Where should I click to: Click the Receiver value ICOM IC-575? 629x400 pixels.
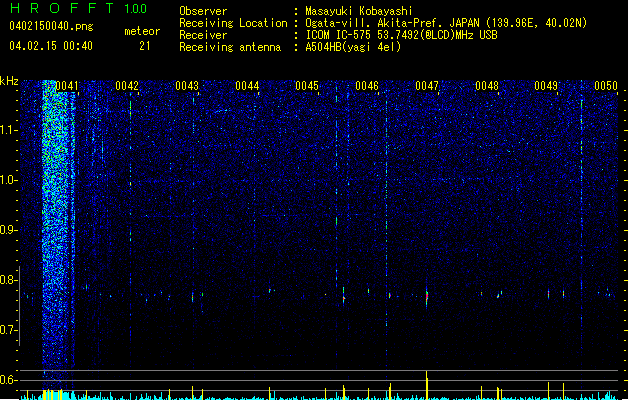click(339, 35)
